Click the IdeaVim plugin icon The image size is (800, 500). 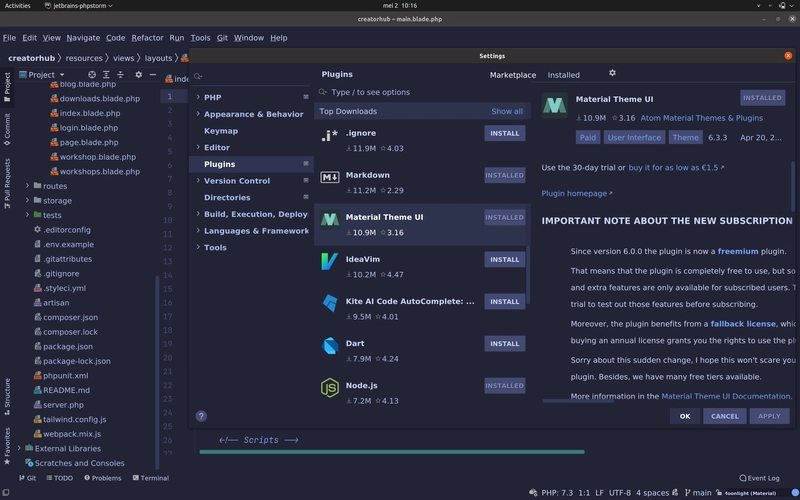(330, 261)
